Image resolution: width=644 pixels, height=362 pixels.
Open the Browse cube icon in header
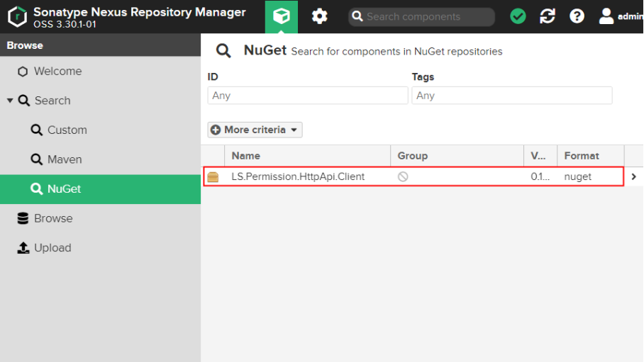pos(282,17)
